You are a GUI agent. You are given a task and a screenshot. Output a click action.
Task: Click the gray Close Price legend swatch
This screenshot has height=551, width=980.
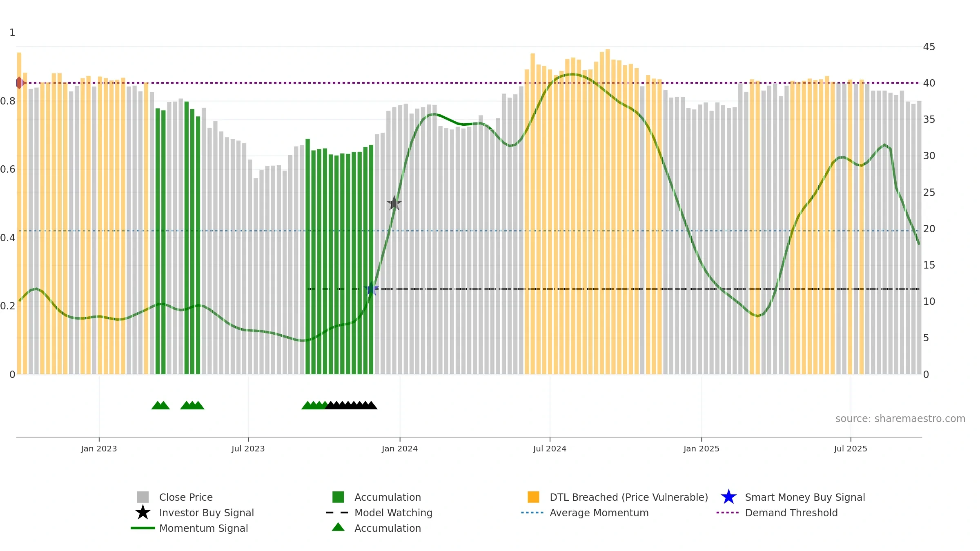coord(143,497)
